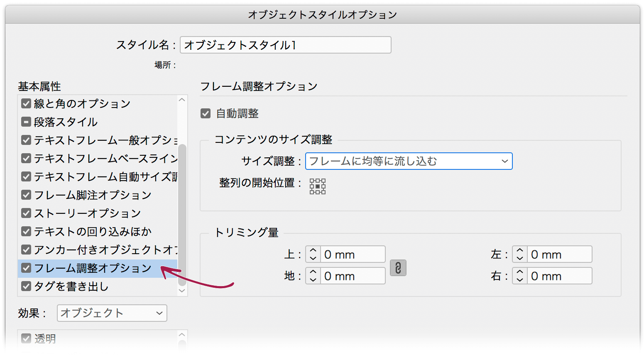
Task: Select テキストの回り込みほか in the attributes list
Action: [x=83, y=231]
